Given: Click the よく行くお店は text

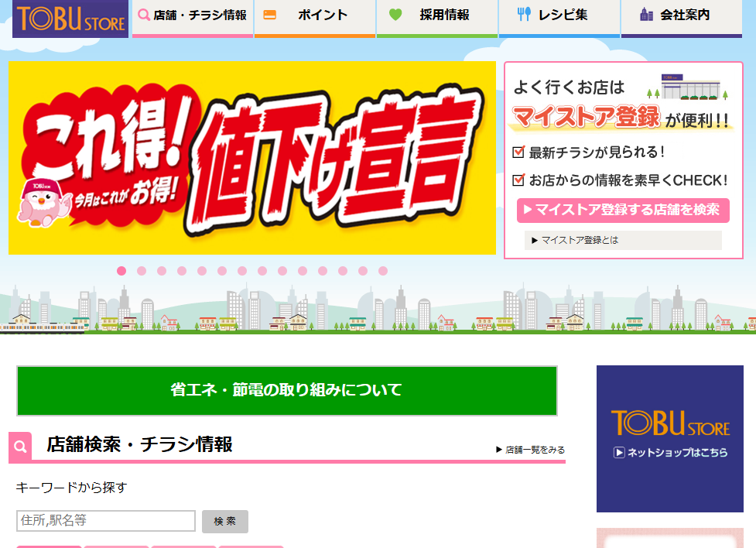Looking at the screenshot, I should click(569, 87).
